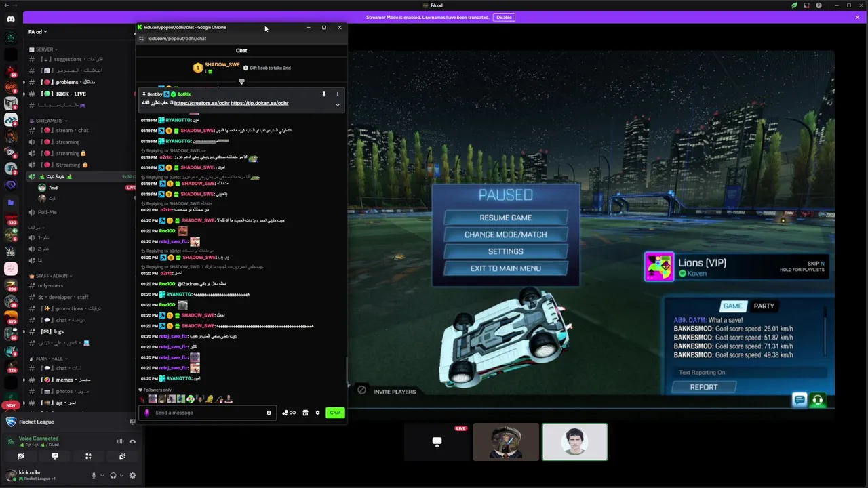Expand the pinned message chevron
This screenshot has width=868, height=488.
[337, 105]
